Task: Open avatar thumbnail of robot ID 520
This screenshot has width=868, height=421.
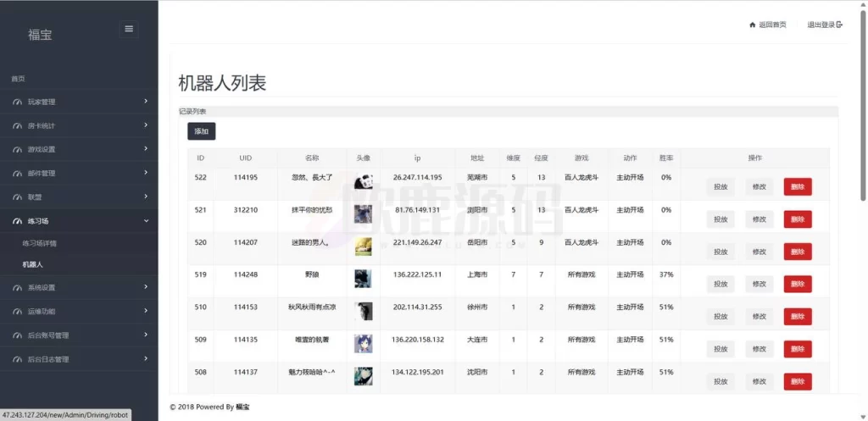Action: [x=363, y=247]
